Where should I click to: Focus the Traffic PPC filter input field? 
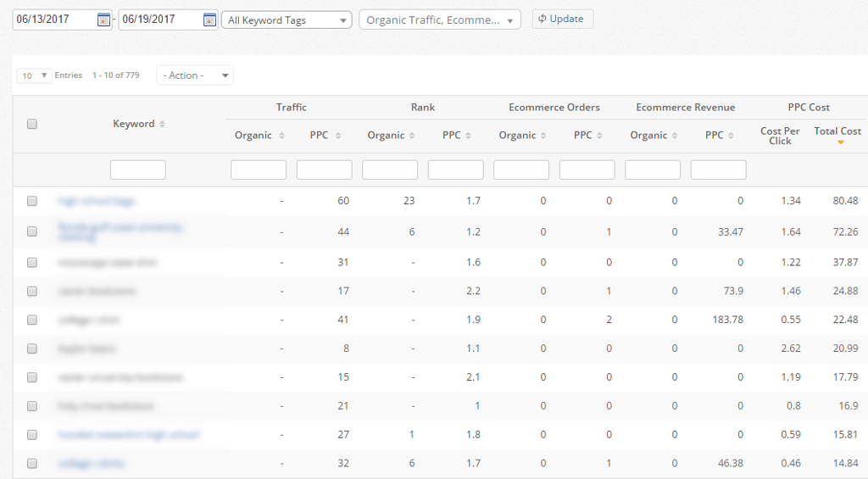(x=325, y=170)
